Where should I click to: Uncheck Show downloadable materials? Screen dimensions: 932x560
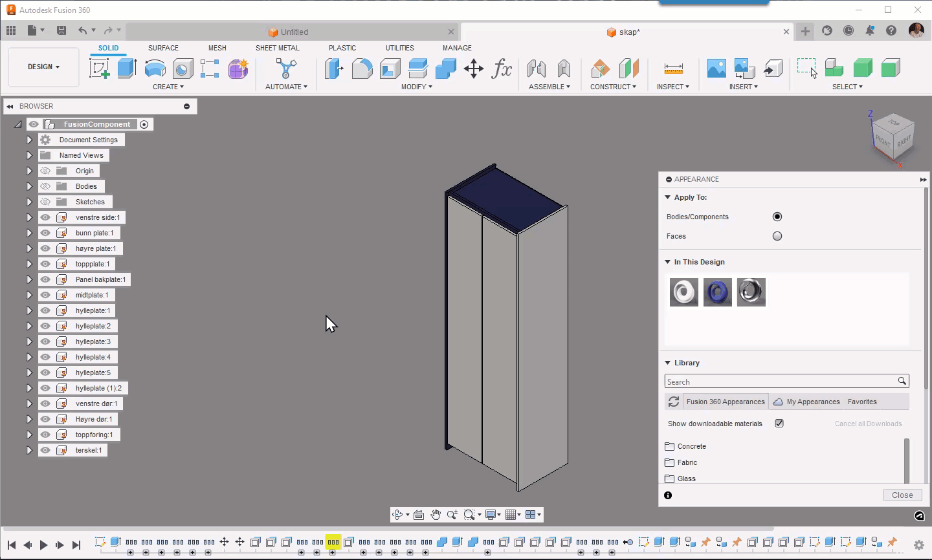pyautogui.click(x=779, y=423)
